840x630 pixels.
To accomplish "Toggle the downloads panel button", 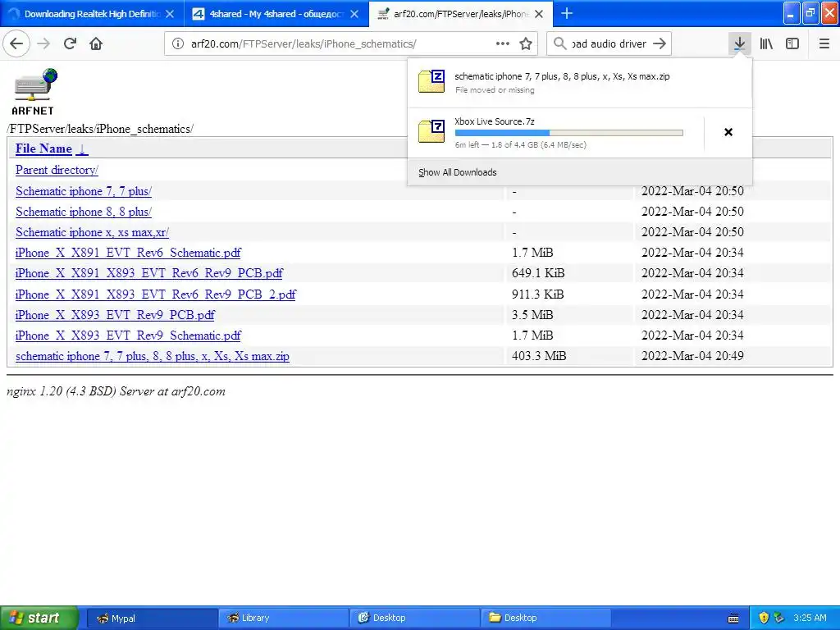I will pyautogui.click(x=739, y=43).
